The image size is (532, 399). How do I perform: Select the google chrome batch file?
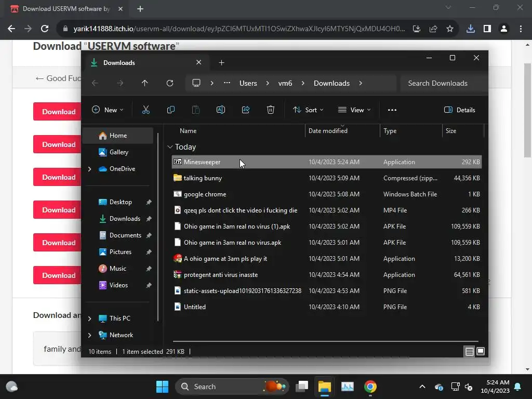tap(326, 194)
